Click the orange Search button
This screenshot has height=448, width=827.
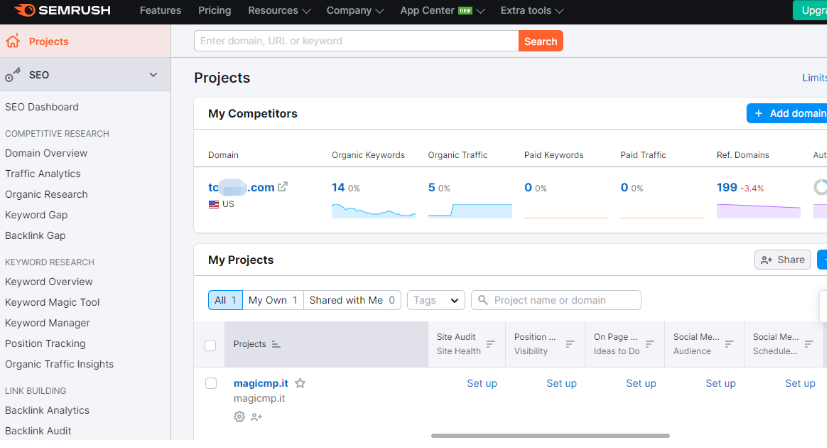tap(541, 41)
